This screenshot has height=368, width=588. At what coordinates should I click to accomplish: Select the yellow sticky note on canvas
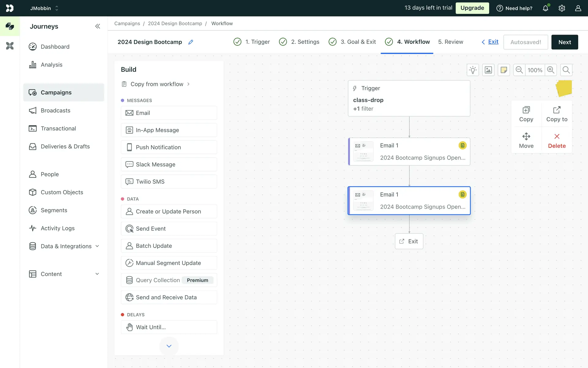pos(564,88)
